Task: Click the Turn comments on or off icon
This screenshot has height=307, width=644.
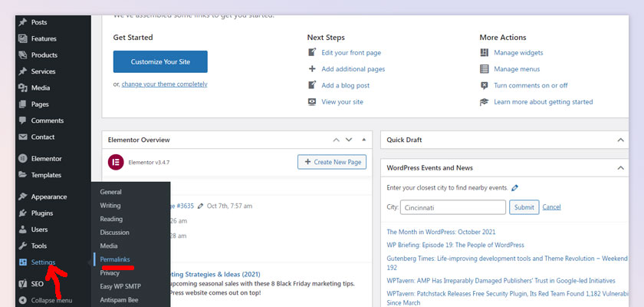Action: coord(485,85)
